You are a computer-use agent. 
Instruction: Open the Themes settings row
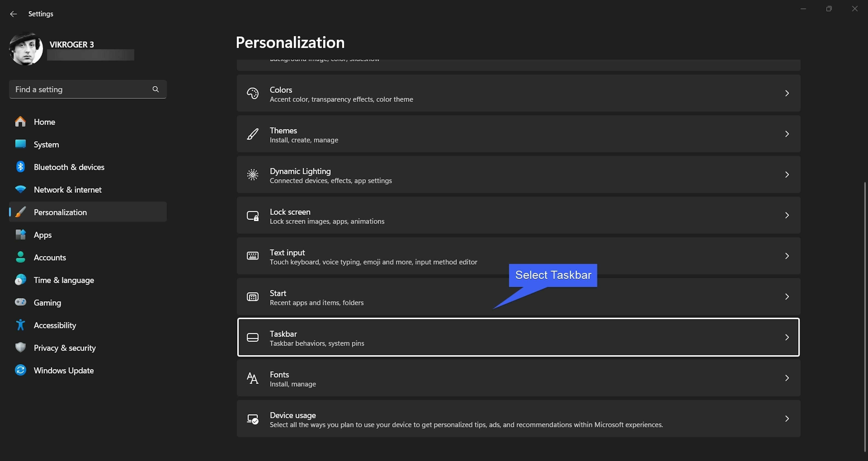518,134
